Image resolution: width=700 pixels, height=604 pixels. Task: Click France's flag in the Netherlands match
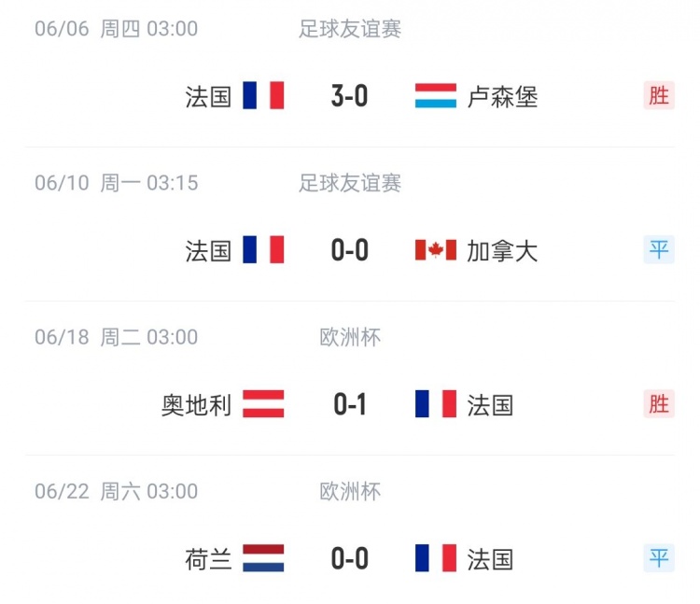click(436, 558)
